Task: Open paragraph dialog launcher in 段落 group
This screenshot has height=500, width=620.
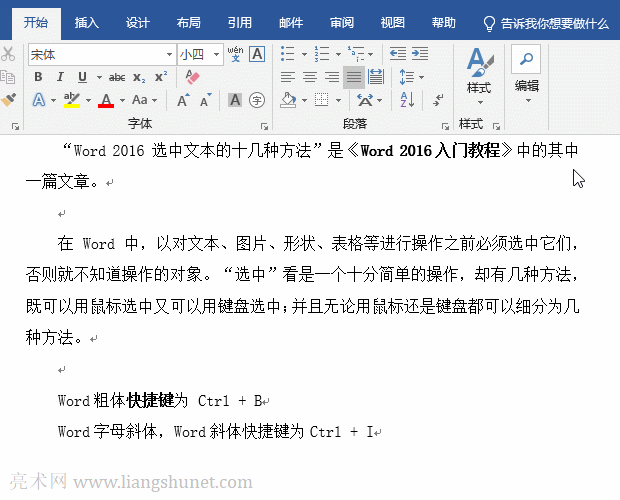Action: pyautogui.click(x=445, y=126)
